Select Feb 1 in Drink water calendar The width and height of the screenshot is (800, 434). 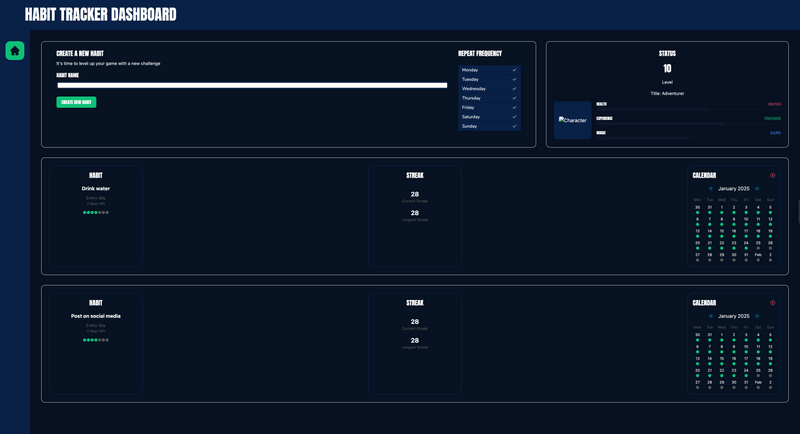coord(758,257)
